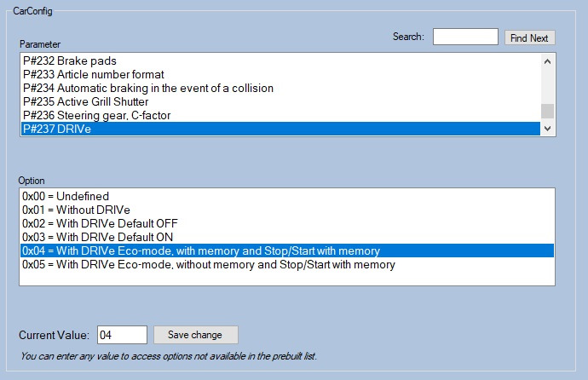This screenshot has width=588, height=380.
Task: Click the Find Next button
Action: point(529,37)
